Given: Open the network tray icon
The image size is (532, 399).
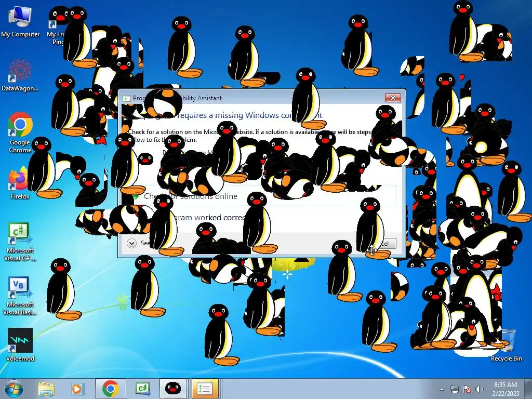Looking at the screenshot, I should click(454, 389).
